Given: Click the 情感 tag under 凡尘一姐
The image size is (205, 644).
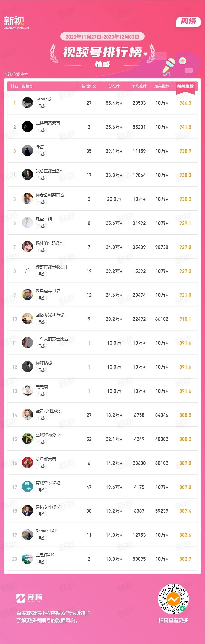Looking at the screenshot, I should [x=41, y=226].
